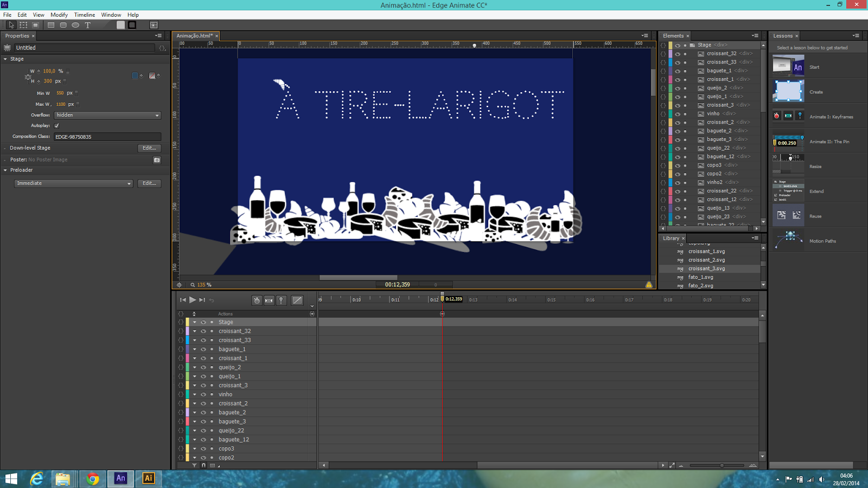Click the center stage icon below the canvas

click(x=179, y=285)
